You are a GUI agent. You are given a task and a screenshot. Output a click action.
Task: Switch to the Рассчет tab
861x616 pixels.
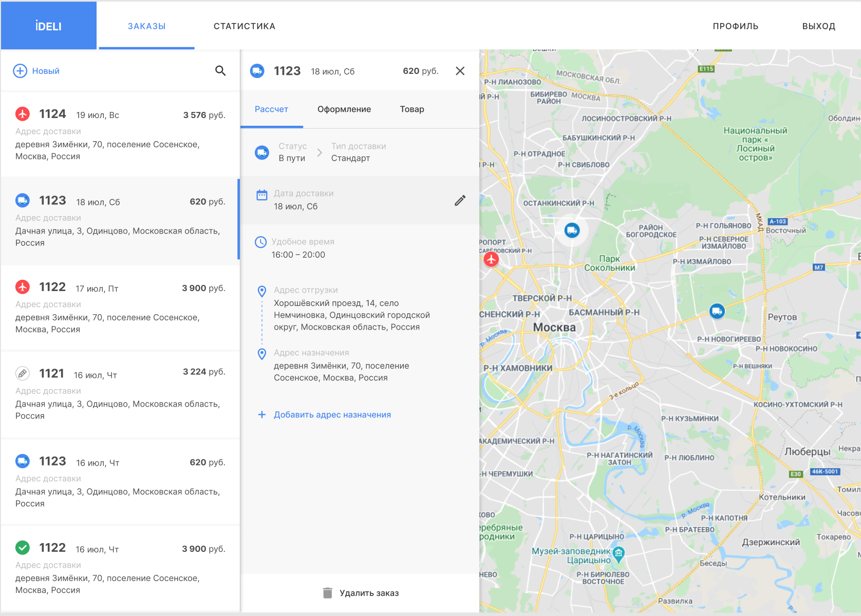click(271, 109)
